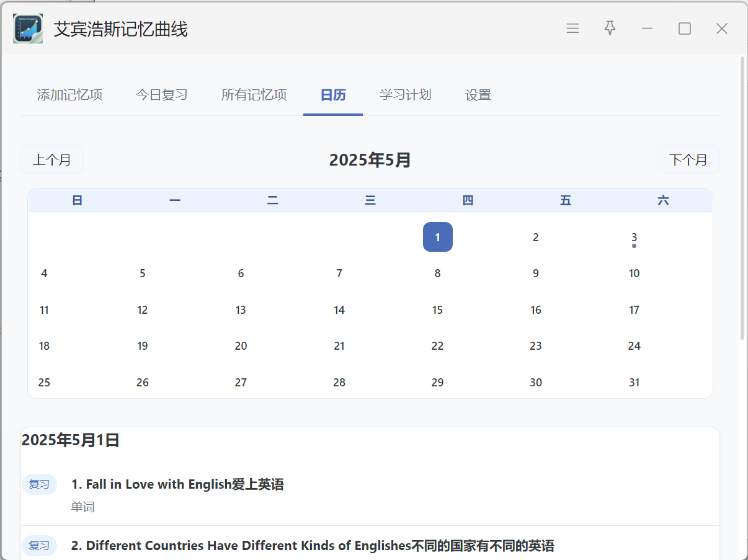Pick date 24 in calendar
Viewport: 748px width, 560px height.
coord(634,346)
